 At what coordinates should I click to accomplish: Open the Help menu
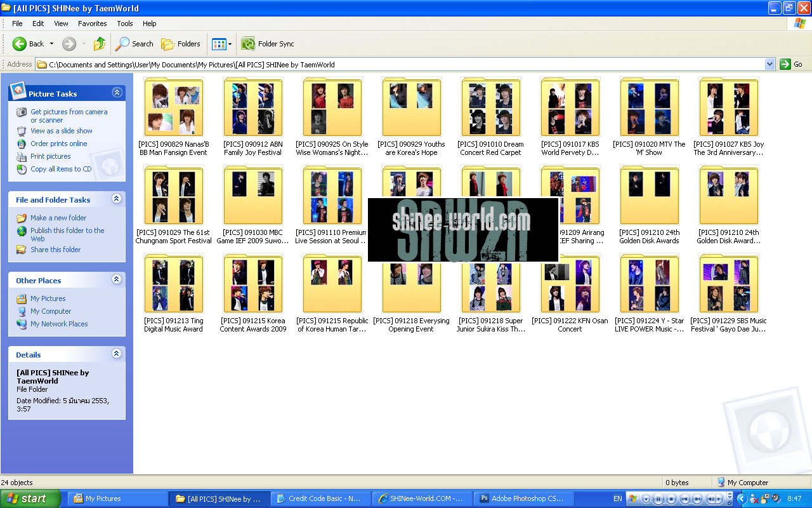pyautogui.click(x=149, y=23)
